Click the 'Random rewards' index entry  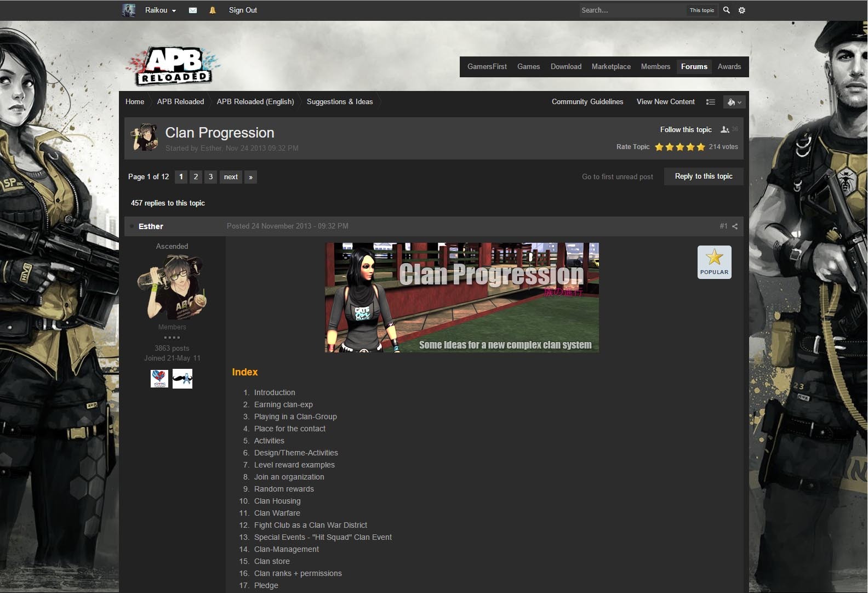284,489
